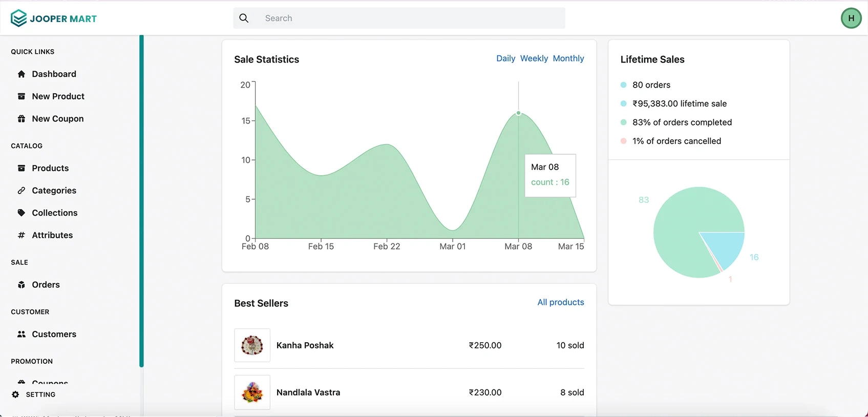
Task: Switch the chart to Daily view
Action: click(505, 58)
